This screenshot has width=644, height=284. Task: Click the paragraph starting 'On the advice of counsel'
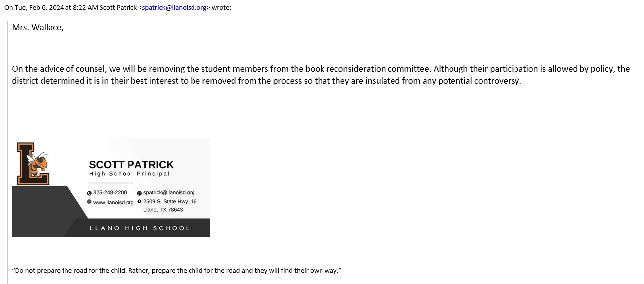pos(321,75)
